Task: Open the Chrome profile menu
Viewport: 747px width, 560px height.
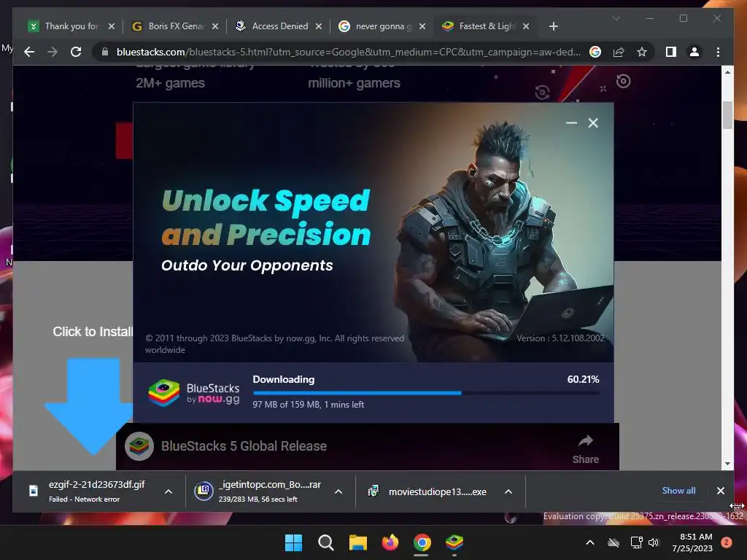Action: [694, 52]
